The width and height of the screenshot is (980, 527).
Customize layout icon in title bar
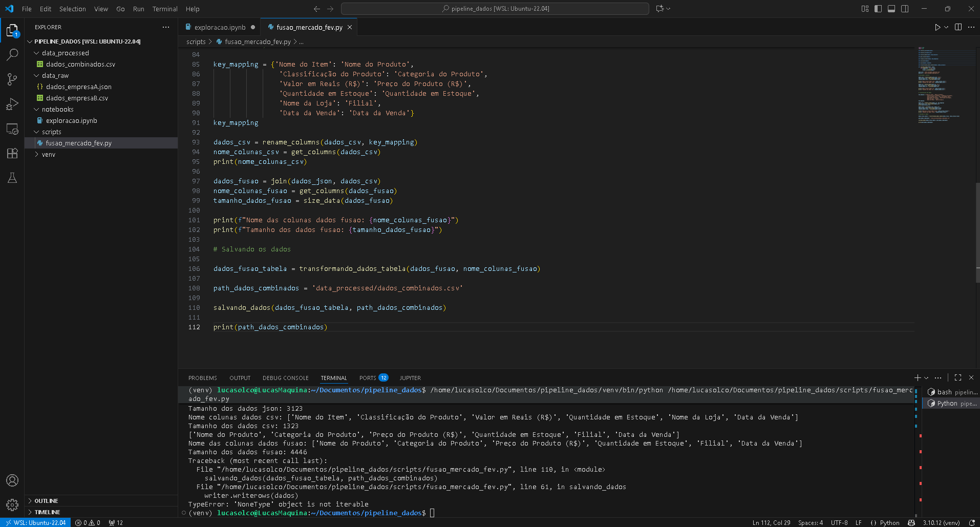(x=865, y=9)
